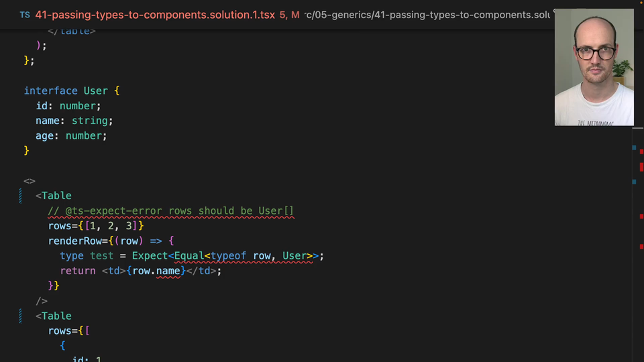Click the webcam video overlay
This screenshot has height=362, width=644.
[594, 67]
